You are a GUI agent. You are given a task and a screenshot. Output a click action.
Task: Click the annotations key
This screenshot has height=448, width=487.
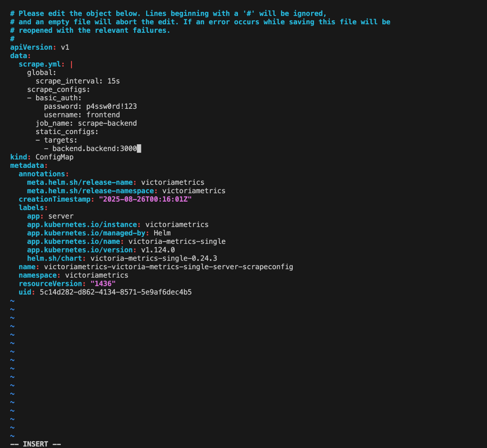coord(40,174)
